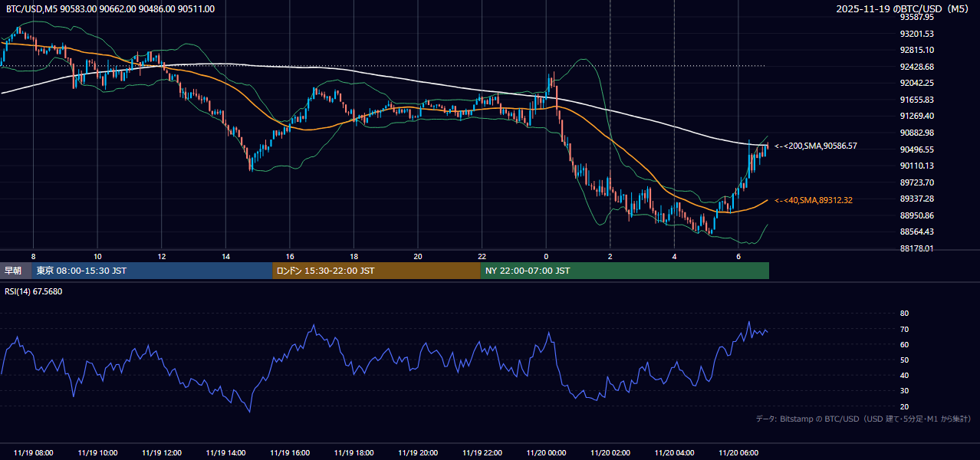Click the RSI(14) 67.5680 indicator label

tap(34, 291)
